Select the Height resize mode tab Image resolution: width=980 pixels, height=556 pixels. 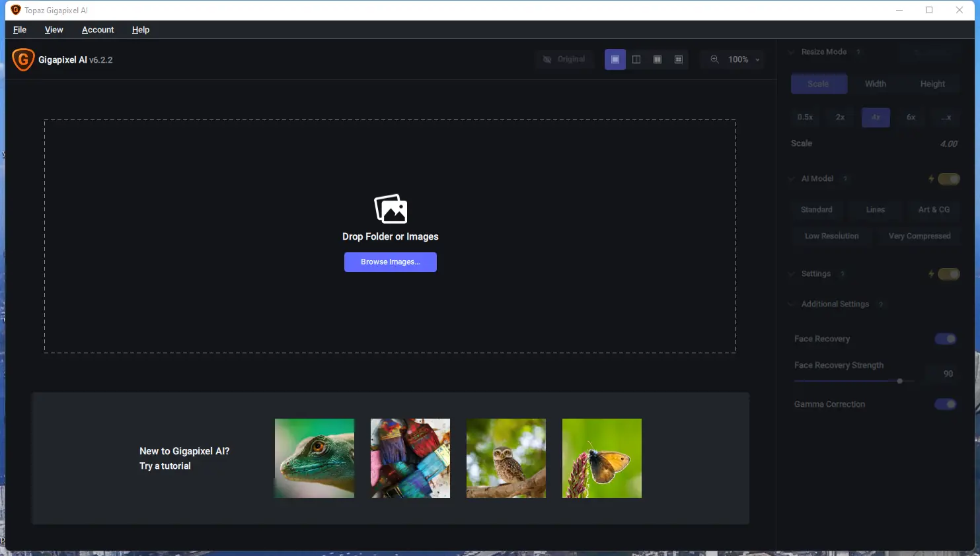(932, 84)
